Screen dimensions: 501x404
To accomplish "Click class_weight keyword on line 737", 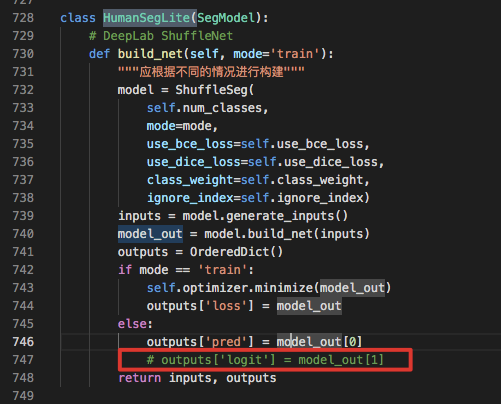I will (190, 180).
